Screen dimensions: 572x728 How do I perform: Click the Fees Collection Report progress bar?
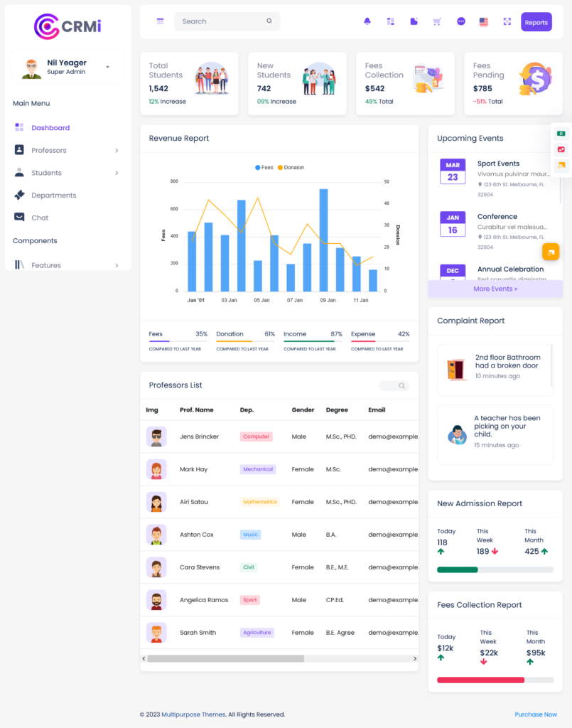495,680
